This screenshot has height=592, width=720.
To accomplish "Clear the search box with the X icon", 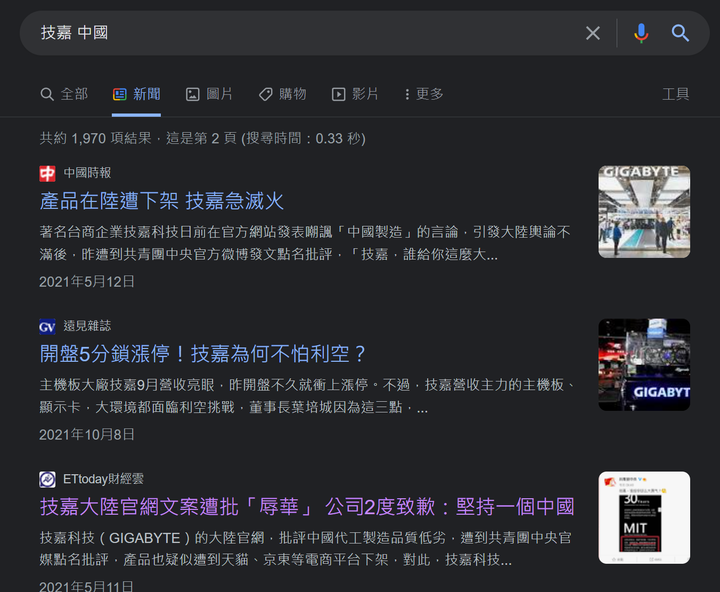I will 593,33.
